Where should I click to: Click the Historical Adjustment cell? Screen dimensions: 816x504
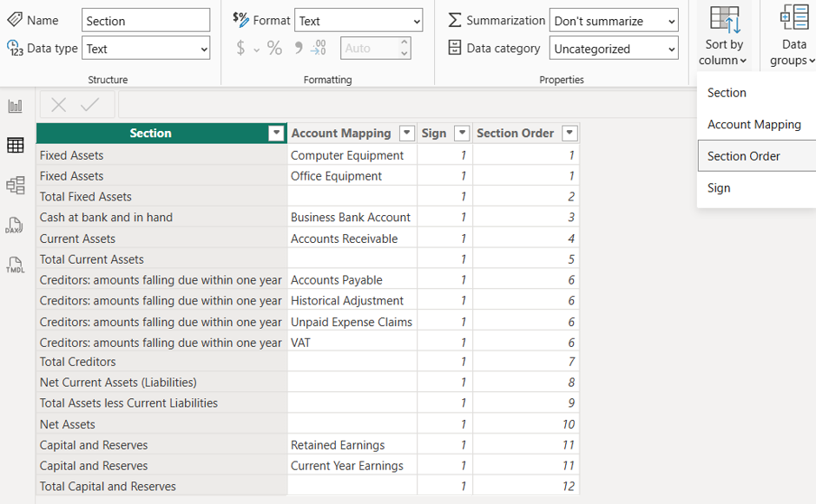(352, 301)
